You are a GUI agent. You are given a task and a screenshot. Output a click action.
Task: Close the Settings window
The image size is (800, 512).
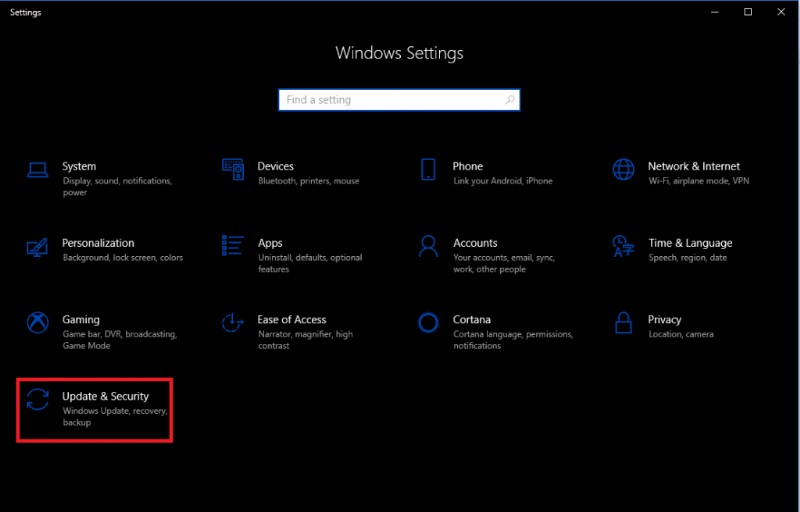pos(781,12)
